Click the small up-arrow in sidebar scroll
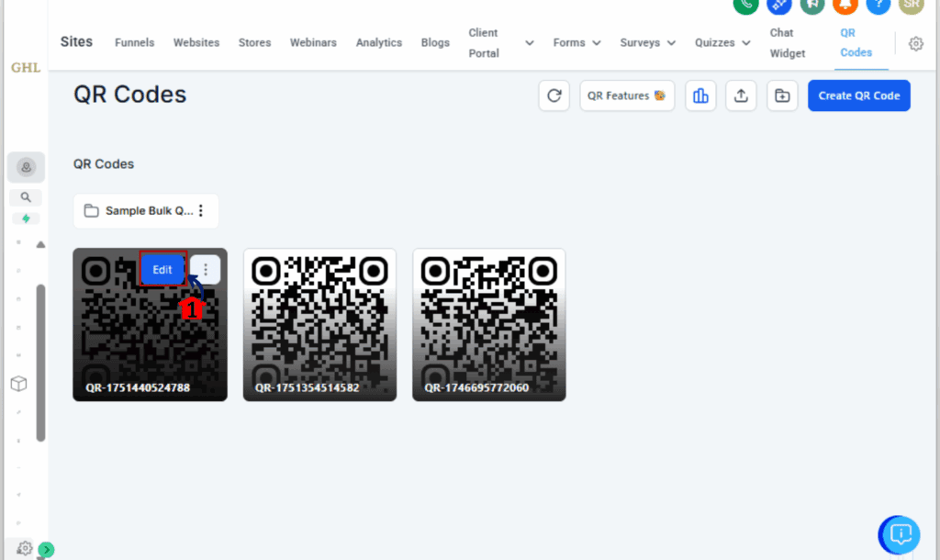The height and width of the screenshot is (560, 940). [40, 244]
